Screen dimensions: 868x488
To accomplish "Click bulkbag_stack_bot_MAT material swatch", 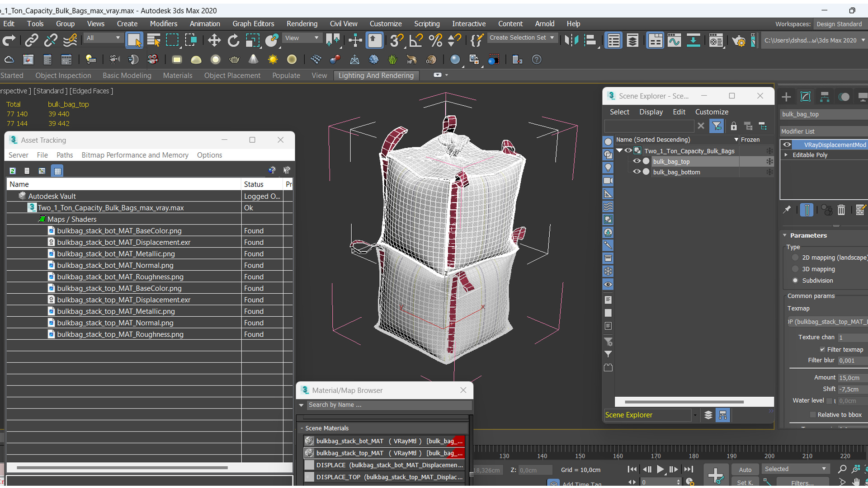I will pos(309,441).
